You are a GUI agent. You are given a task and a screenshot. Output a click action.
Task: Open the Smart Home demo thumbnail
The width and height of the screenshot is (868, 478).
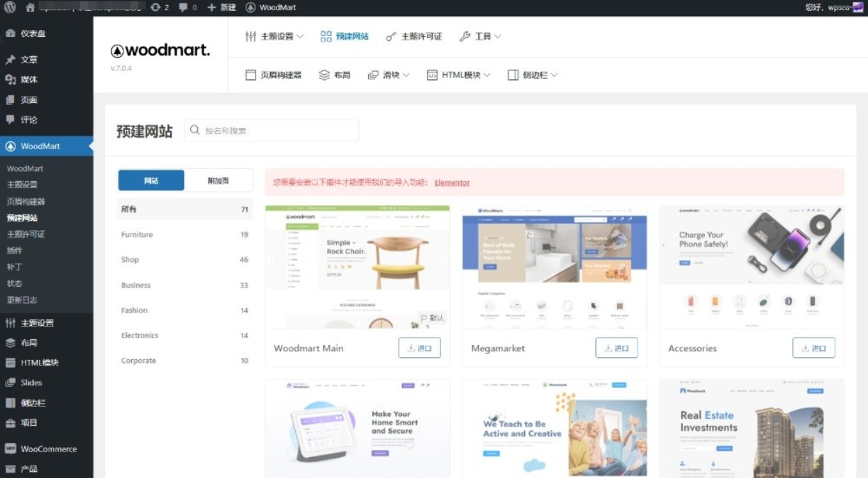click(x=358, y=429)
